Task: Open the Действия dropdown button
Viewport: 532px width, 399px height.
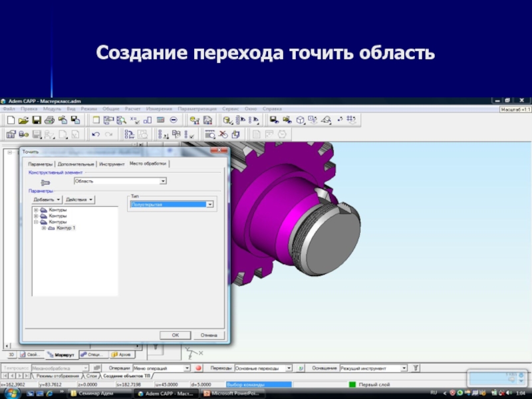Action: click(79, 199)
